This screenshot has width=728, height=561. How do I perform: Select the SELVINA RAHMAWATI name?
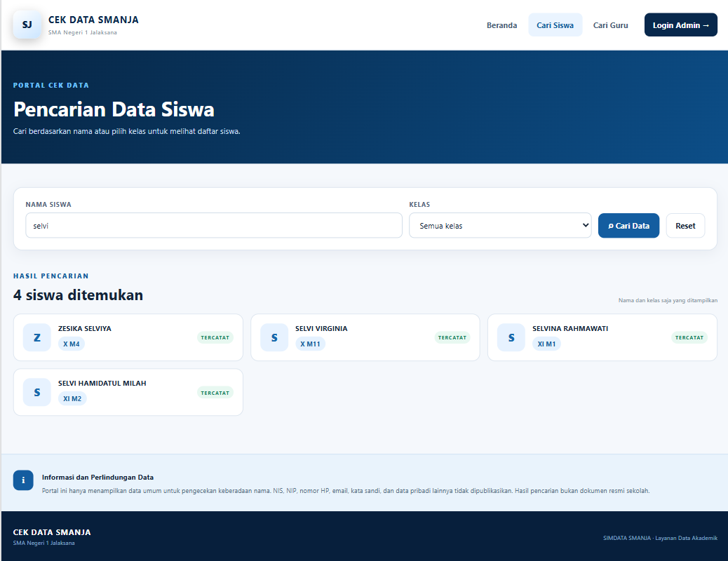pyautogui.click(x=570, y=329)
